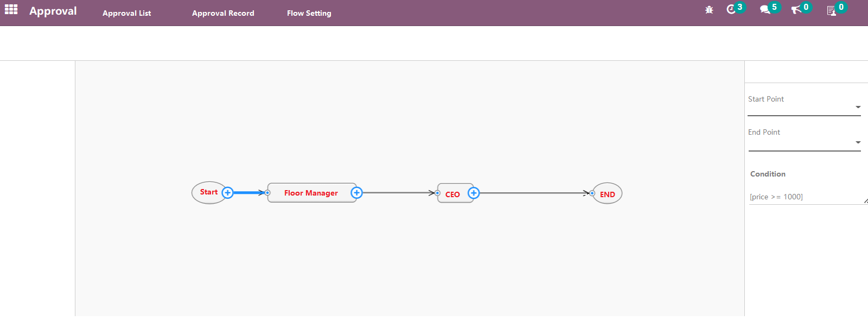Go to the Flow Setting menu
The height and width of the screenshot is (327, 868).
(x=309, y=13)
